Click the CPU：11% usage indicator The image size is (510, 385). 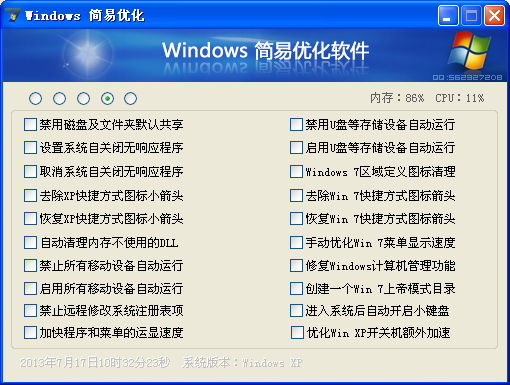[459, 98]
